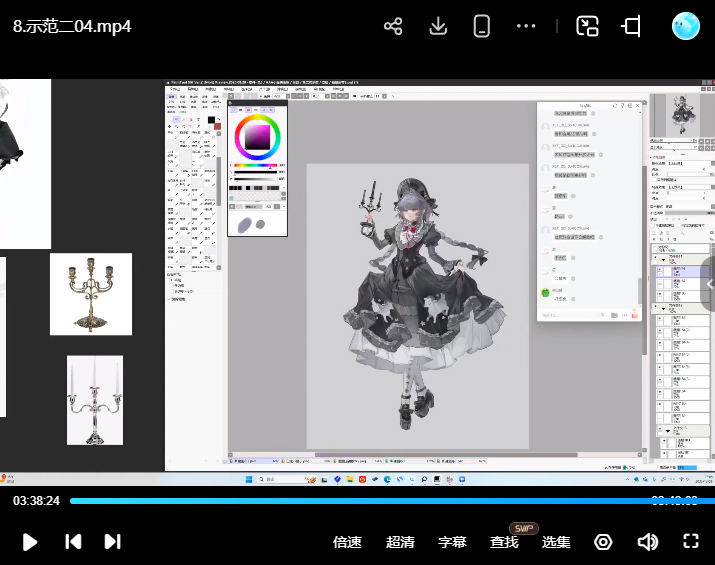The height and width of the screenshot is (565, 715).
Task: Download the video with the download icon
Action: click(437, 27)
